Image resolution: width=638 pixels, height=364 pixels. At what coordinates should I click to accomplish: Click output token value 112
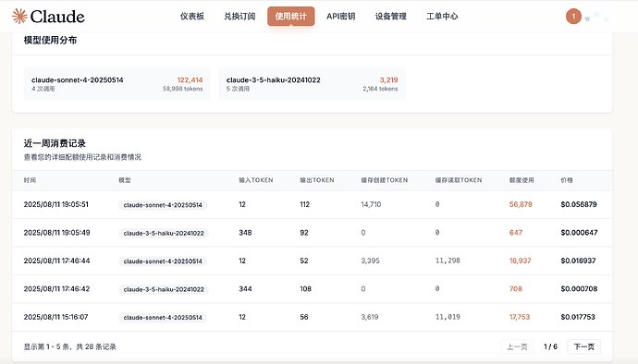pos(305,204)
